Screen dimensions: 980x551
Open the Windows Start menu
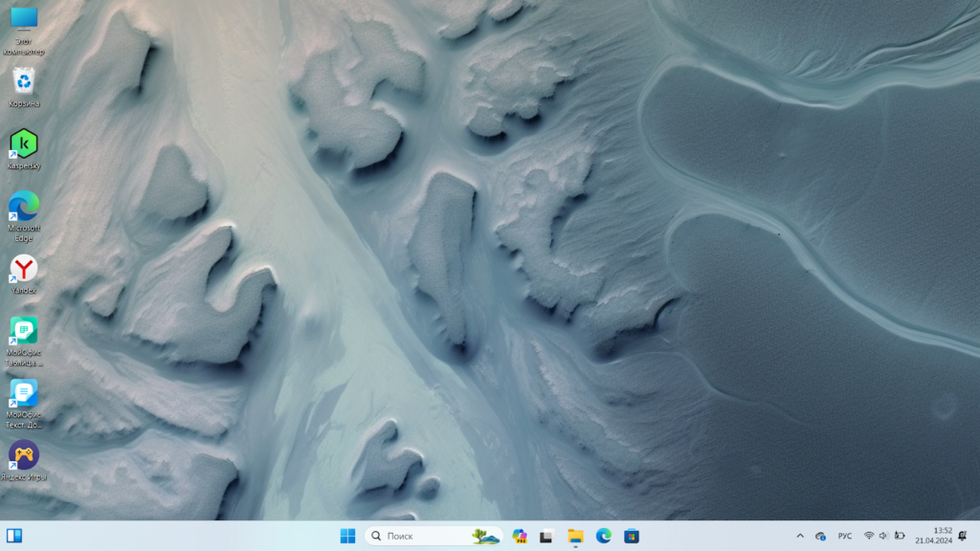(x=347, y=536)
